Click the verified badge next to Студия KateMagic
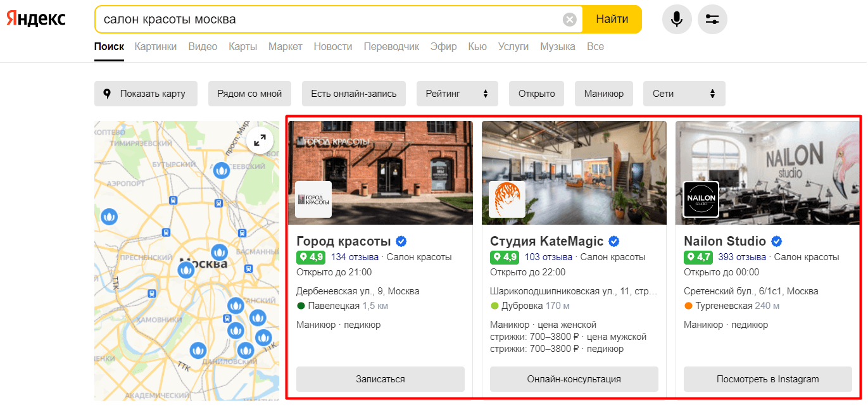868x407 pixels. point(614,241)
